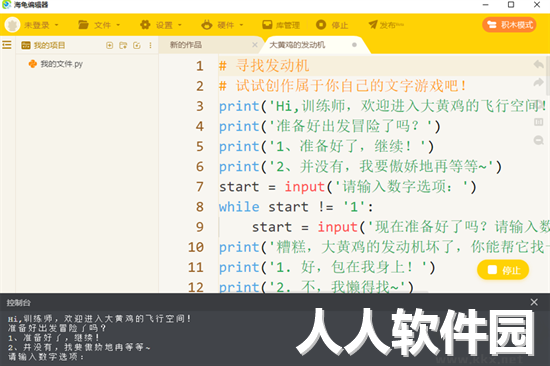This screenshot has width=550, height=366.
Task: Open the 硬件 hardware menu
Action: tap(218, 25)
